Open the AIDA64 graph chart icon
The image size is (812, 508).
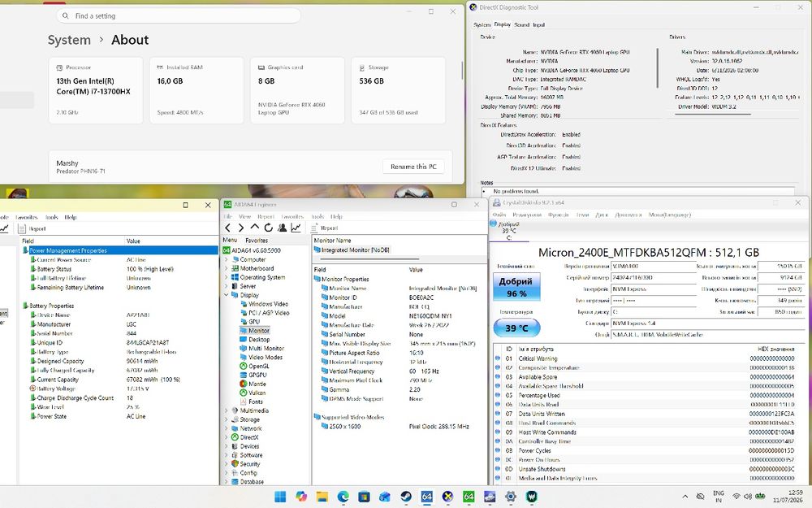point(296,228)
